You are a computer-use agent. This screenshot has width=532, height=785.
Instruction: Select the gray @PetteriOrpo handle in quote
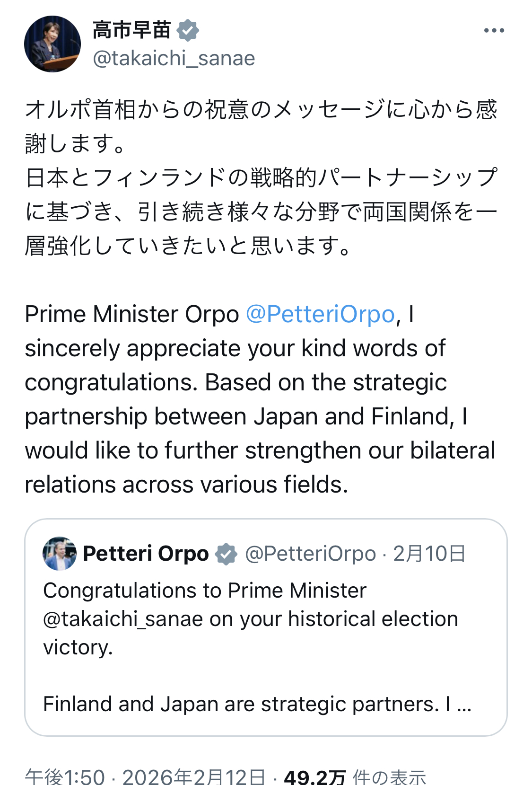(x=310, y=554)
